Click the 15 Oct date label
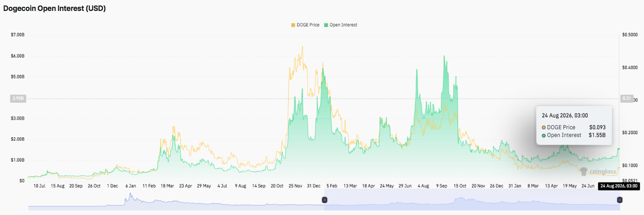This screenshot has height=215, width=644. point(460,186)
